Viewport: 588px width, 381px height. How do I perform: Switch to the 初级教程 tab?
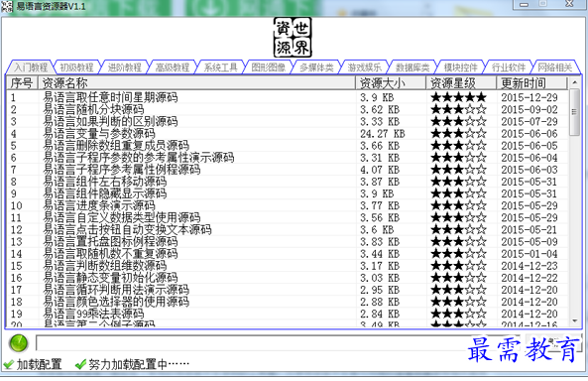point(77,67)
